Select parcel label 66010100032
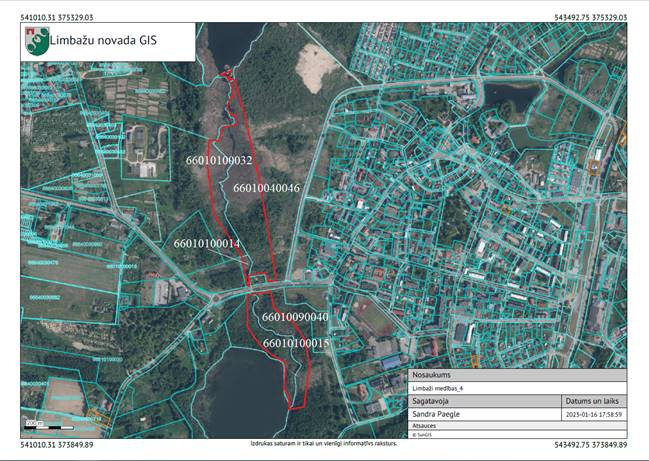The width and height of the screenshot is (649, 461). pyautogui.click(x=218, y=160)
